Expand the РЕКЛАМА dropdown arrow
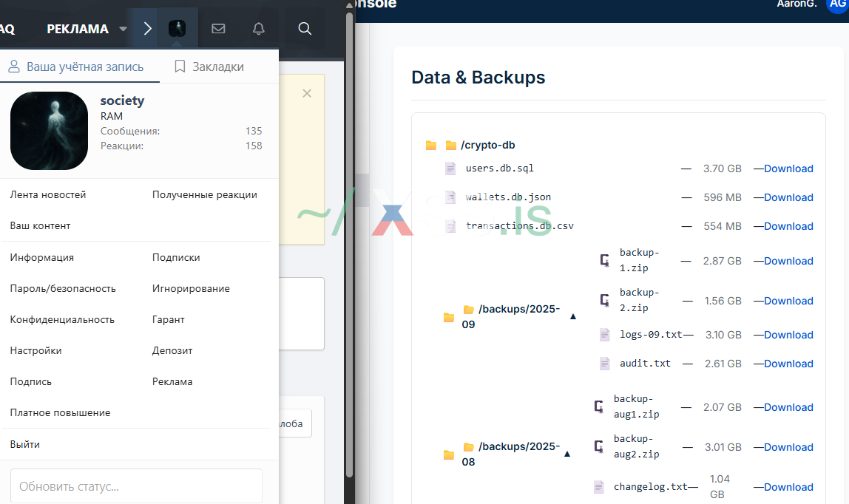Image resolution: width=849 pixels, height=504 pixels. click(124, 30)
